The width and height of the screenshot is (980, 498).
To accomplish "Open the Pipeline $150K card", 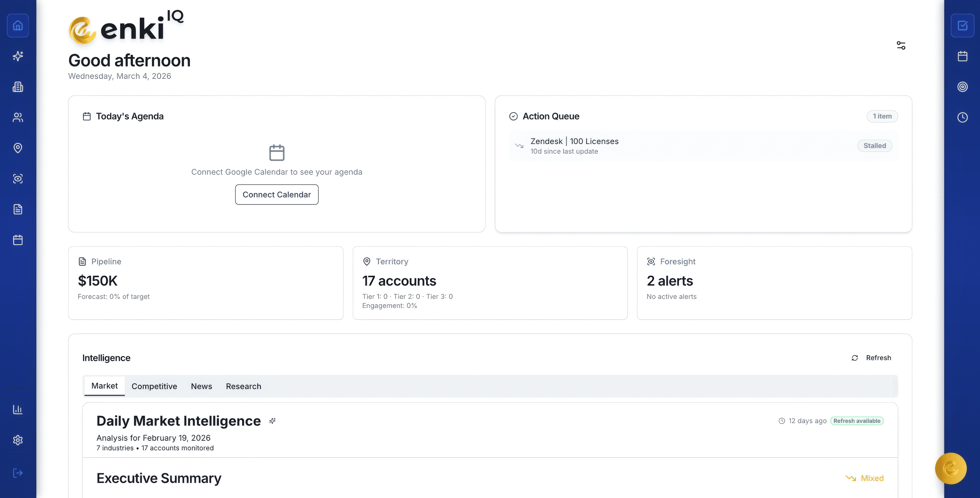I will click(205, 283).
